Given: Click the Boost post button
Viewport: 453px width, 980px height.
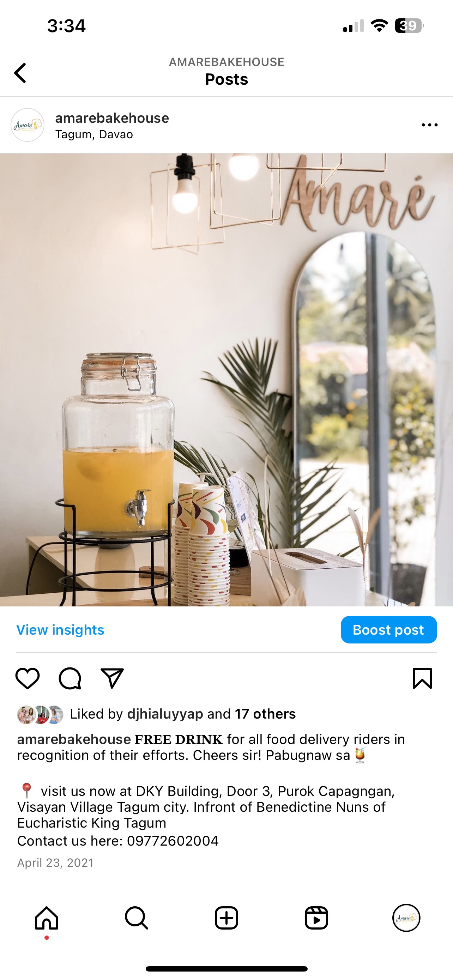Looking at the screenshot, I should 389,630.
